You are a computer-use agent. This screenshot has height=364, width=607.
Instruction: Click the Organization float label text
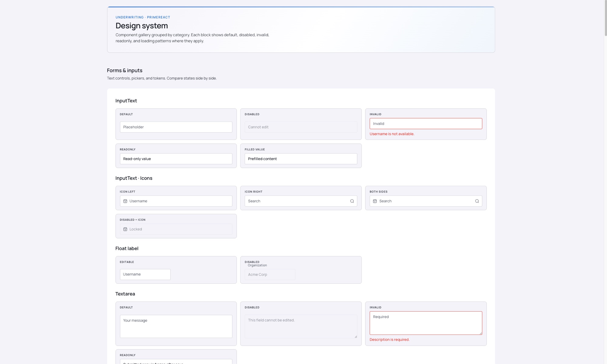click(x=257, y=265)
